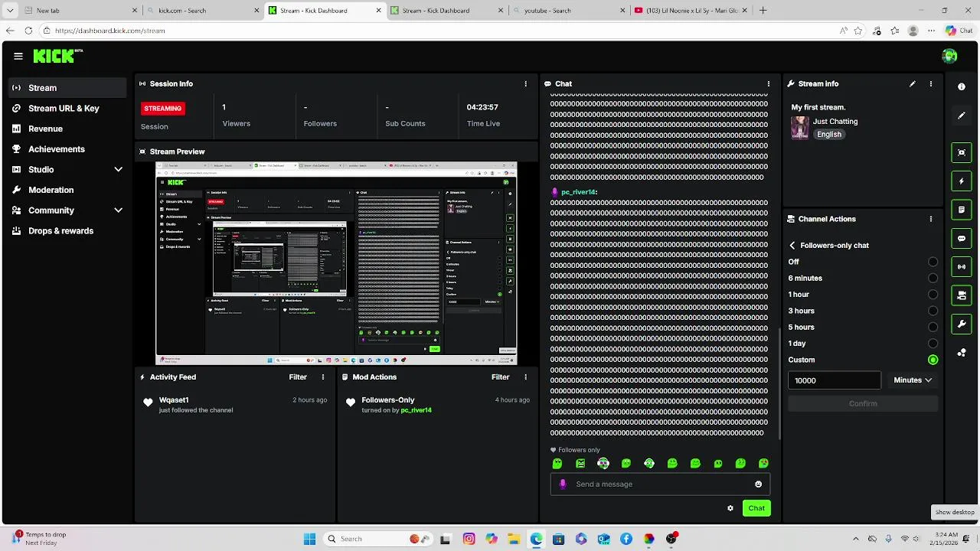Click the Send a message input field

tap(660, 484)
